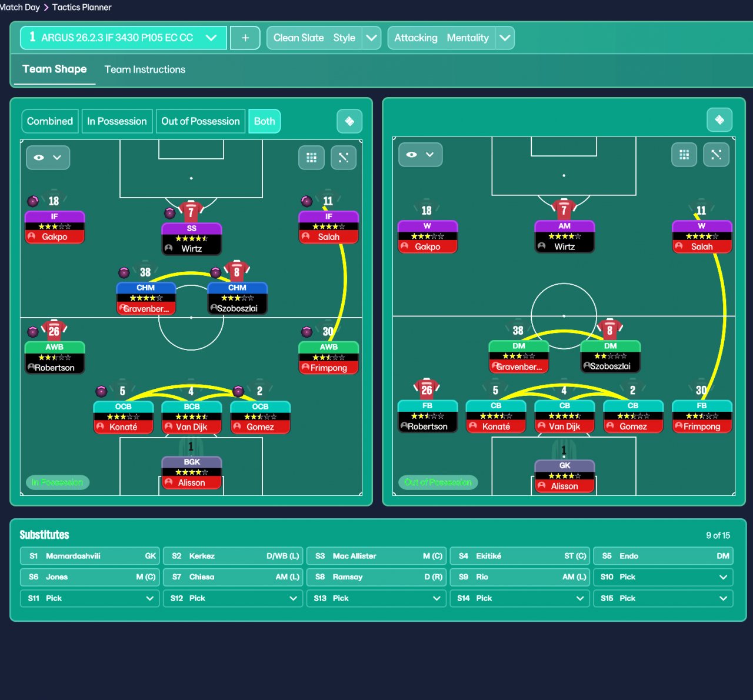Select substitute S9 Rio
Screen dimensions: 753x700
pos(520,577)
